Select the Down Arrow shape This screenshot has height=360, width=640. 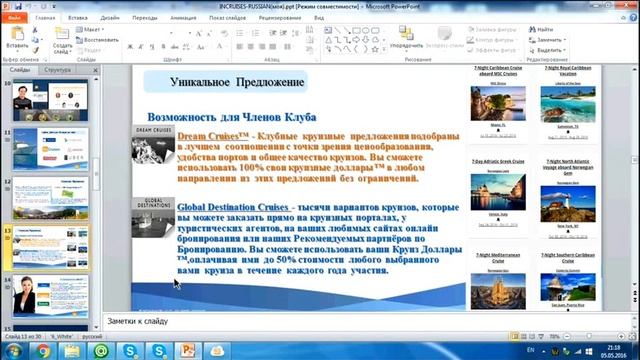pos(366,40)
